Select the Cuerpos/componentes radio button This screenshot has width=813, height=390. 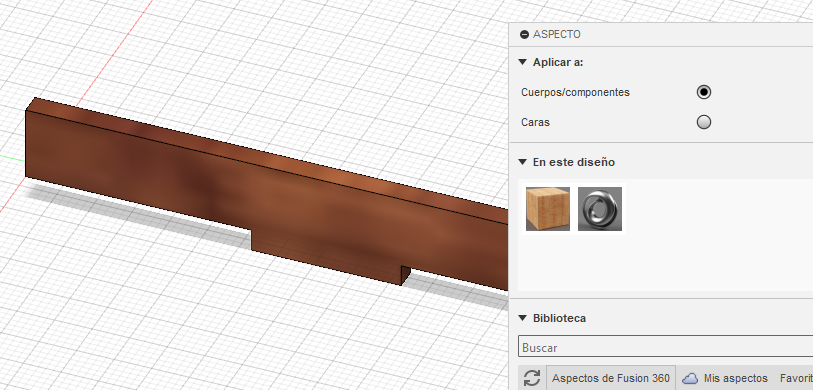[704, 92]
